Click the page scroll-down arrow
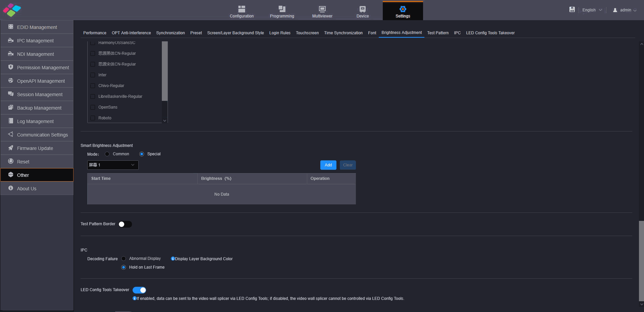 pyautogui.click(x=641, y=304)
